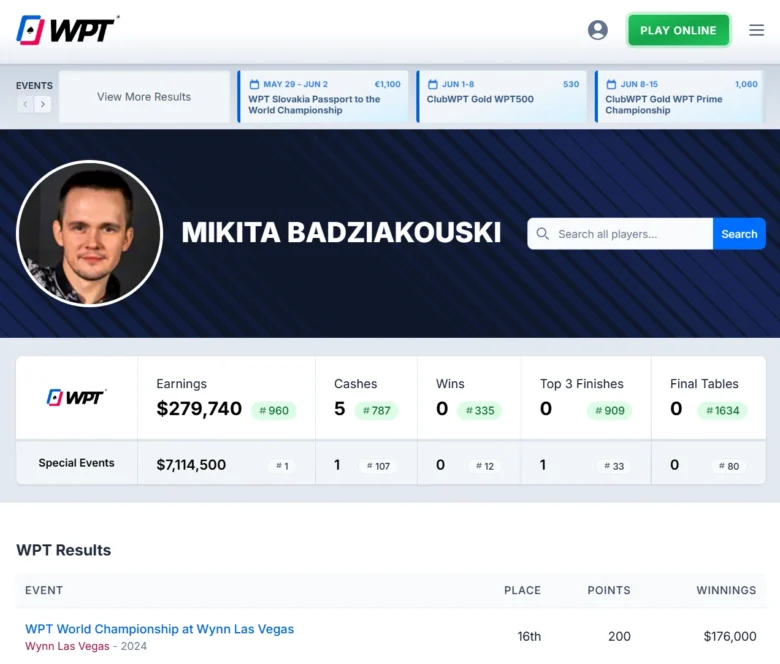
Task: Go to next events with right arrow
Action: (x=43, y=104)
